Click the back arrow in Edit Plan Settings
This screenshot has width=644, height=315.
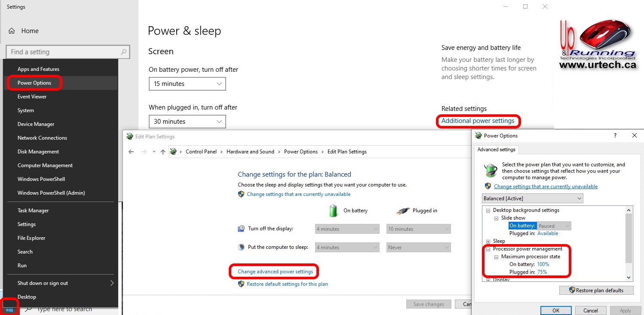coord(132,151)
